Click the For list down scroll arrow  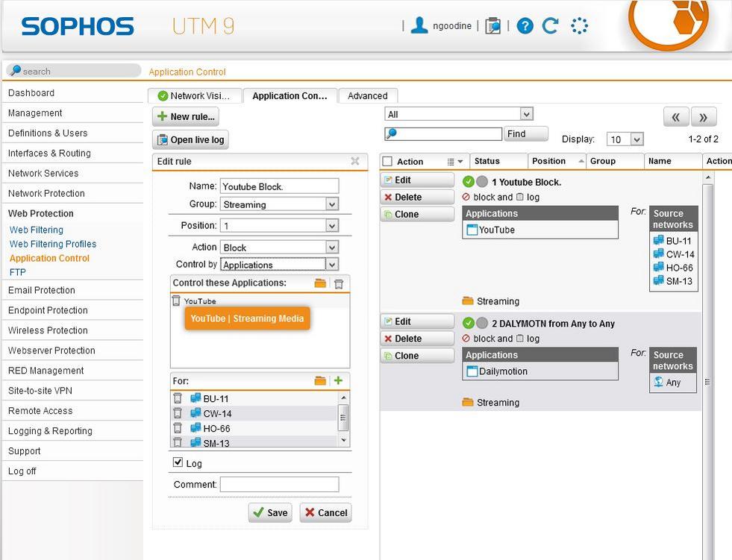click(x=343, y=440)
